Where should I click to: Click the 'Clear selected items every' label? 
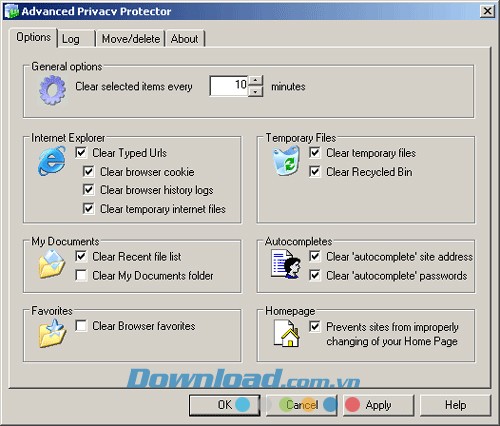click(x=134, y=87)
